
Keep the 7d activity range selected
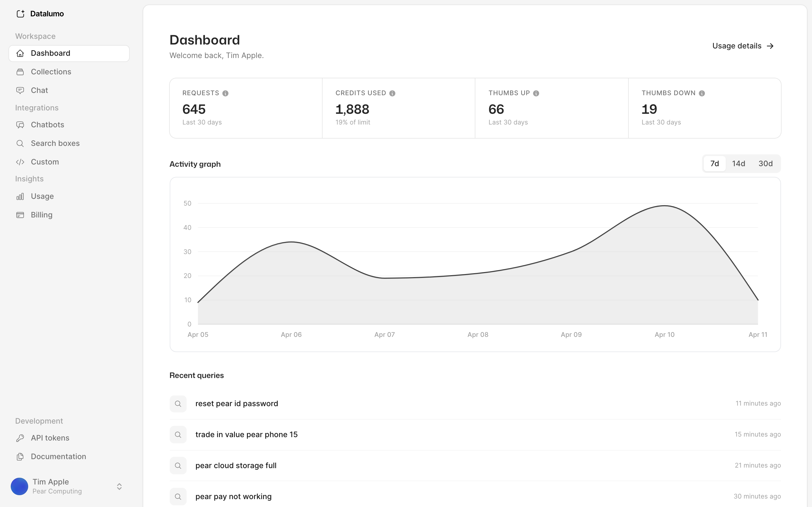714,163
